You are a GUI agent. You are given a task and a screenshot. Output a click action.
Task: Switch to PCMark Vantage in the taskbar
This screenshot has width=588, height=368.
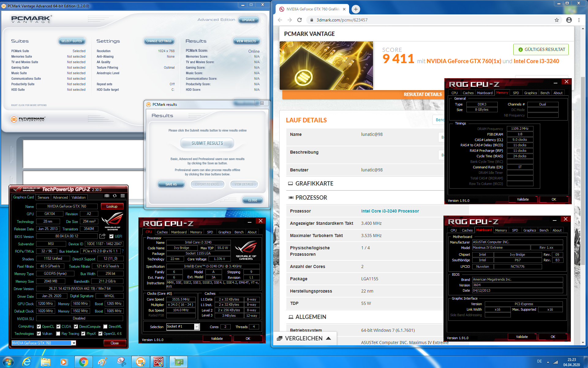click(x=141, y=362)
